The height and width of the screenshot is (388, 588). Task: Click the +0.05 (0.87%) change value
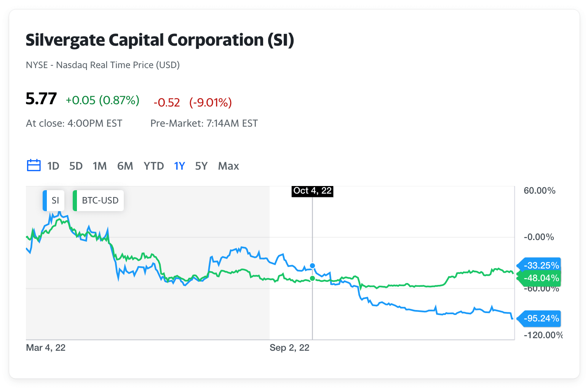[x=102, y=100]
